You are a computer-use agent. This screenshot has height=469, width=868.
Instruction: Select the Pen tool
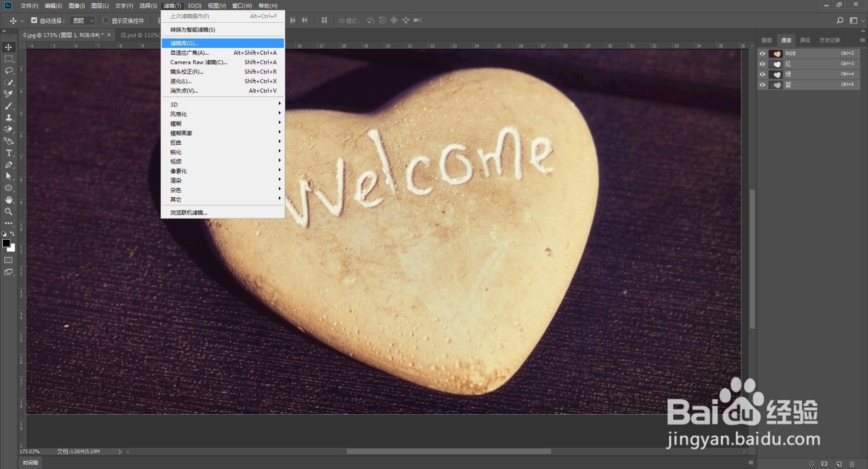click(9, 164)
